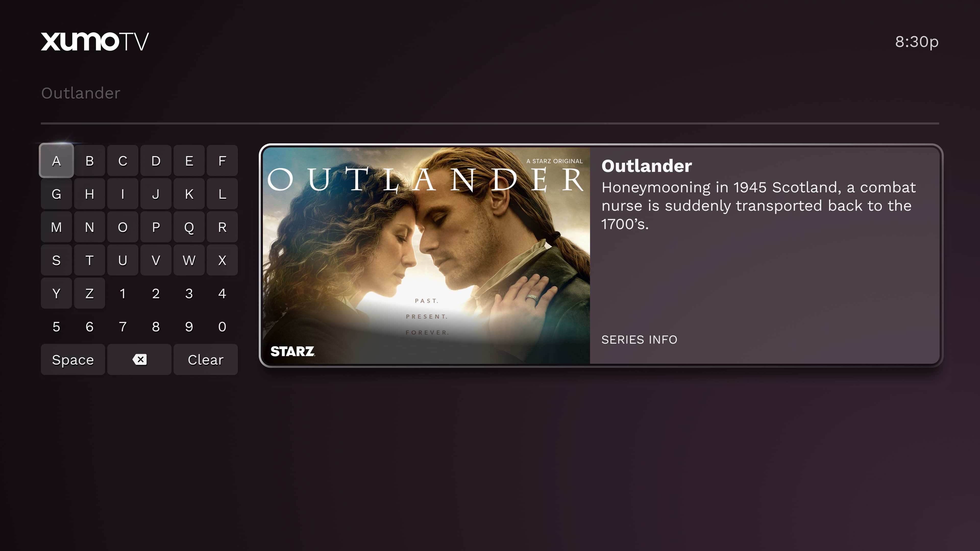980x551 pixels.
Task: Select the STARZ logo on the poster
Action: 292,351
